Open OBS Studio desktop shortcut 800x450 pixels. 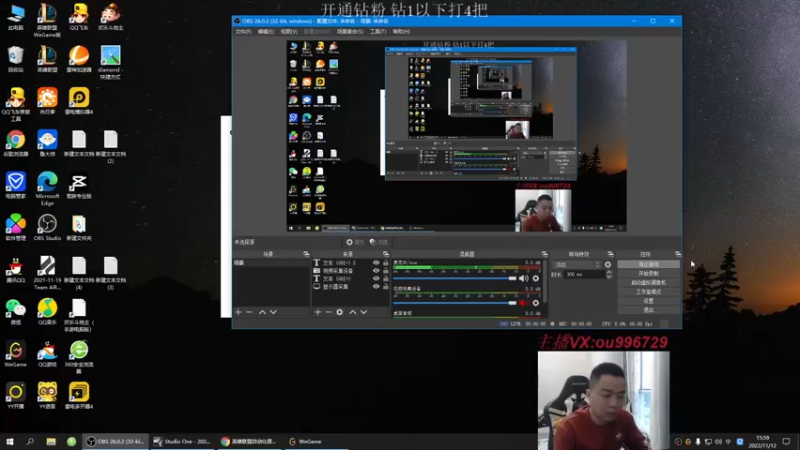pyautogui.click(x=47, y=226)
